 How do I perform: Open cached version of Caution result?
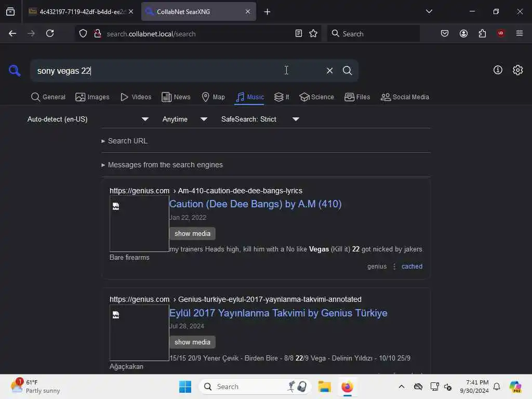pos(412,267)
